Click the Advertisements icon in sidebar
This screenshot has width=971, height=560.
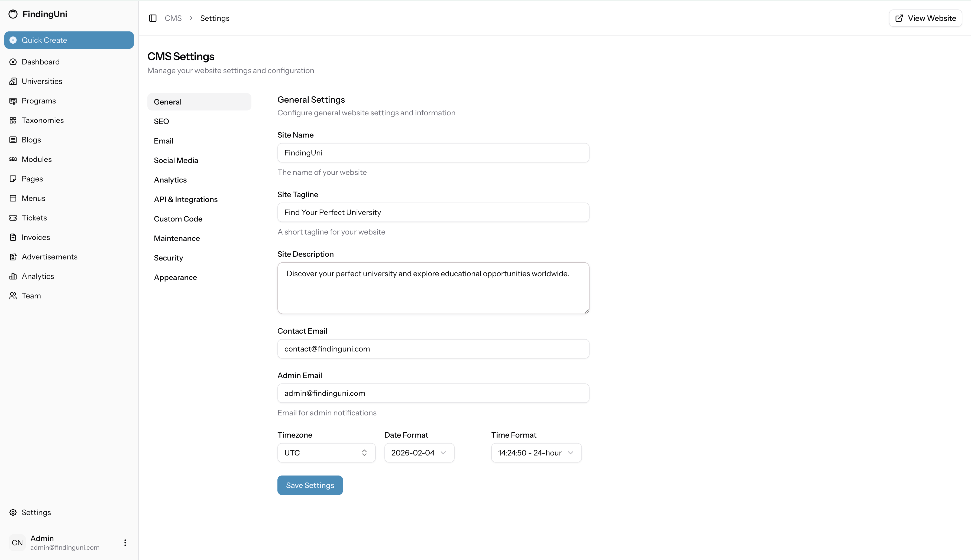pyautogui.click(x=13, y=257)
